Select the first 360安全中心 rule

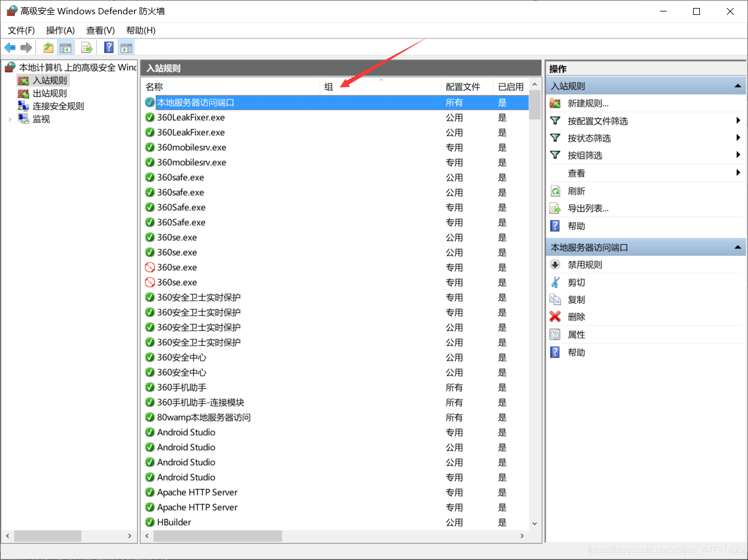tap(335, 357)
